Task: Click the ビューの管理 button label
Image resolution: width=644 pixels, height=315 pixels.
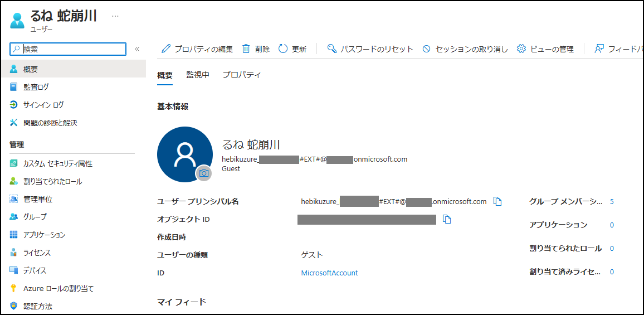Action: 552,50
